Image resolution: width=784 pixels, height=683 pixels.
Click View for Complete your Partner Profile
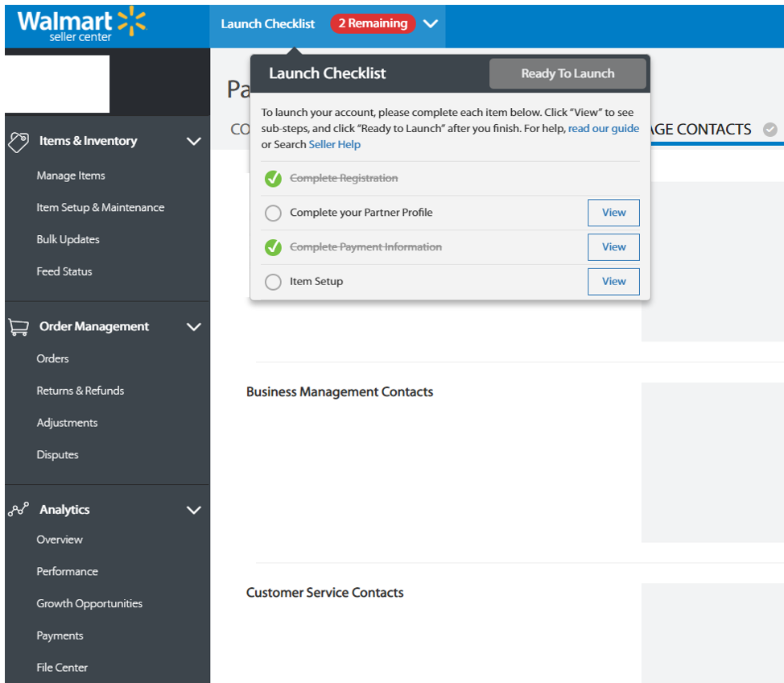tap(613, 213)
